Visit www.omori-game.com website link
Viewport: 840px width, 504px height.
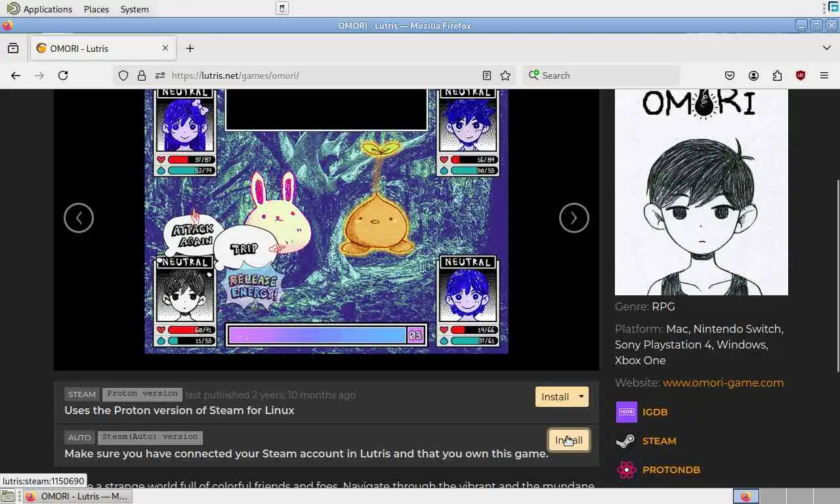click(x=723, y=383)
